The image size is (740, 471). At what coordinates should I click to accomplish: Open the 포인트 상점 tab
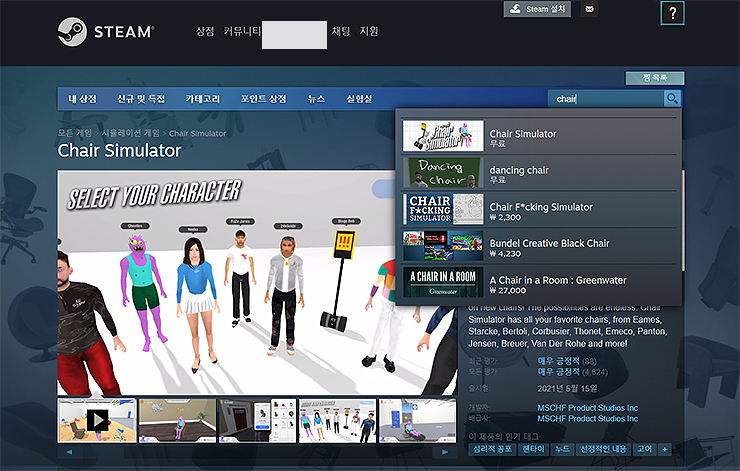(263, 99)
